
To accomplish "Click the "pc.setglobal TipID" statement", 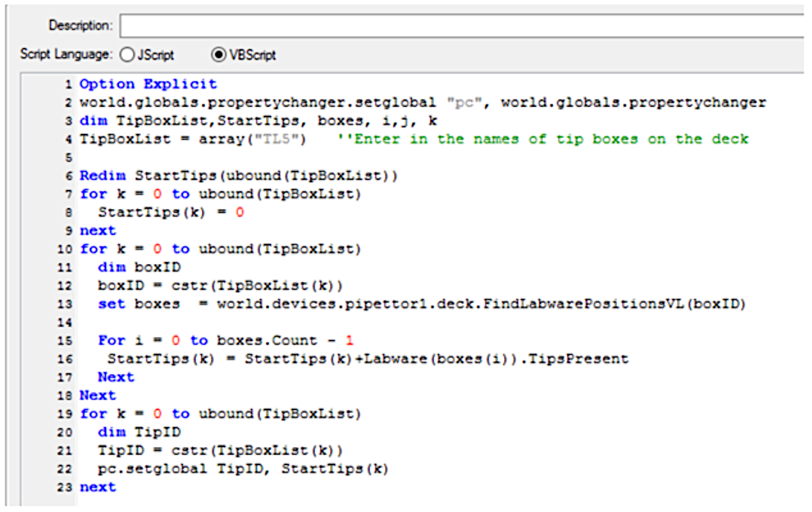I will (x=242, y=469).
